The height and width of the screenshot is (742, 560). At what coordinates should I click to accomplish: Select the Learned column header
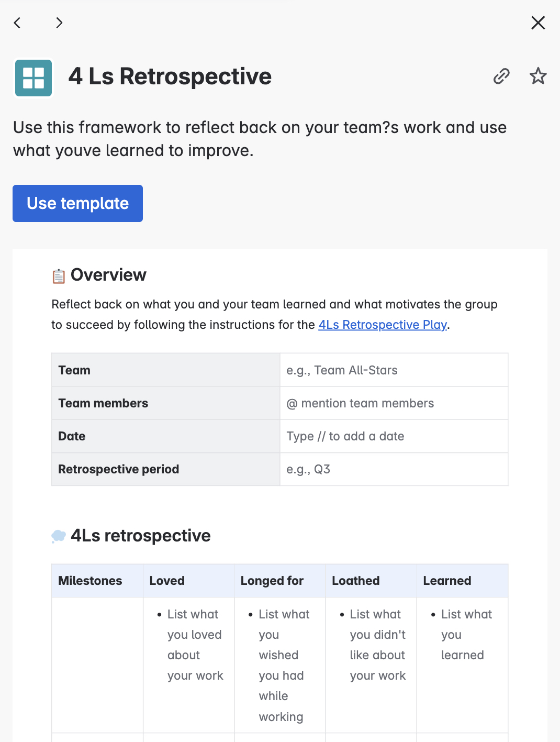(x=463, y=581)
